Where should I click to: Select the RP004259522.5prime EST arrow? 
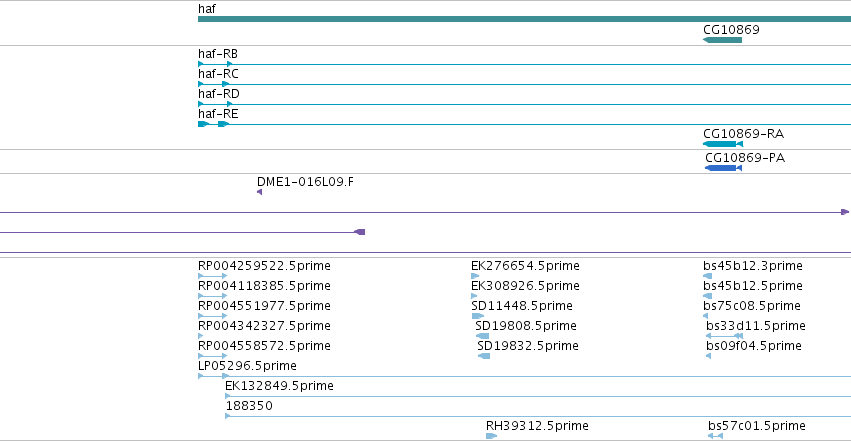coord(213,276)
